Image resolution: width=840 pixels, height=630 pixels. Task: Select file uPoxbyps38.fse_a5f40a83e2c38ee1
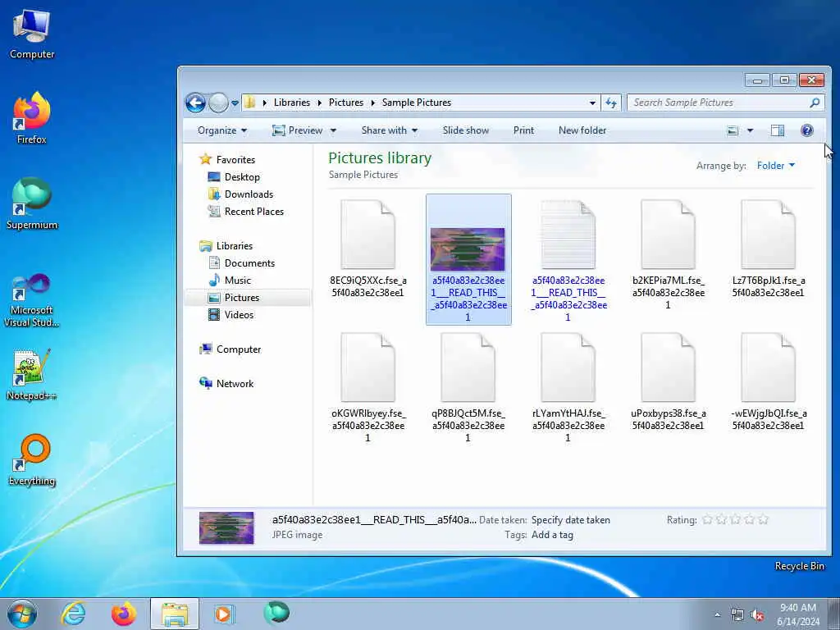click(x=668, y=381)
